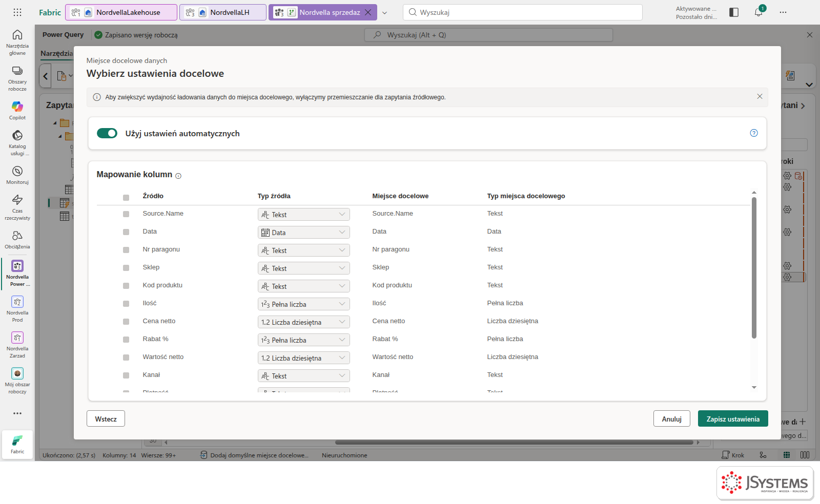Open the more options ellipsis in header
820x504 pixels.
pos(783,12)
